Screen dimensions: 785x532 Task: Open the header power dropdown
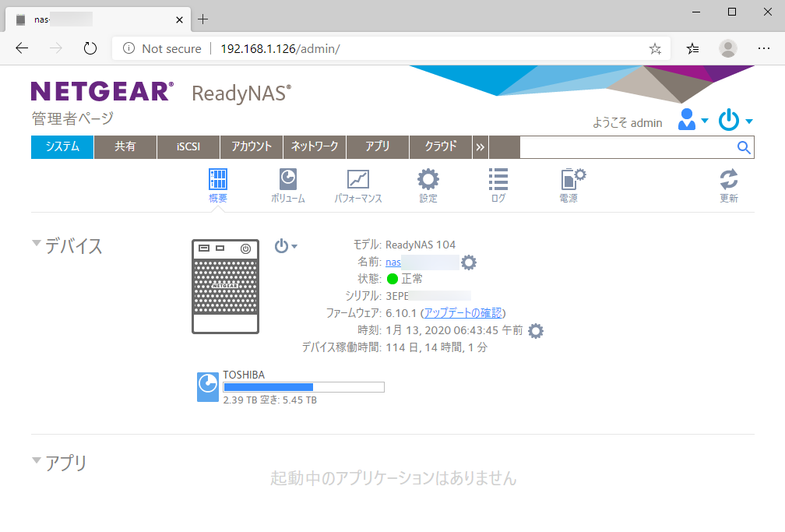735,120
